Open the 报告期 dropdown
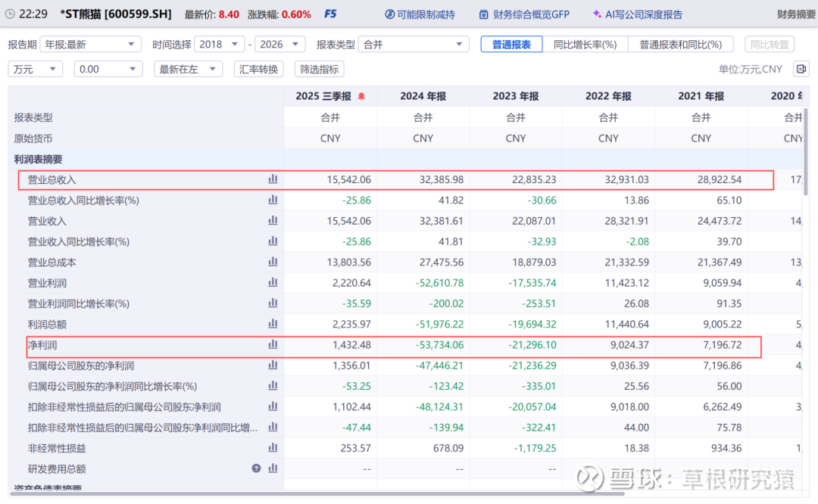This screenshot has height=504, width=818. click(90, 45)
